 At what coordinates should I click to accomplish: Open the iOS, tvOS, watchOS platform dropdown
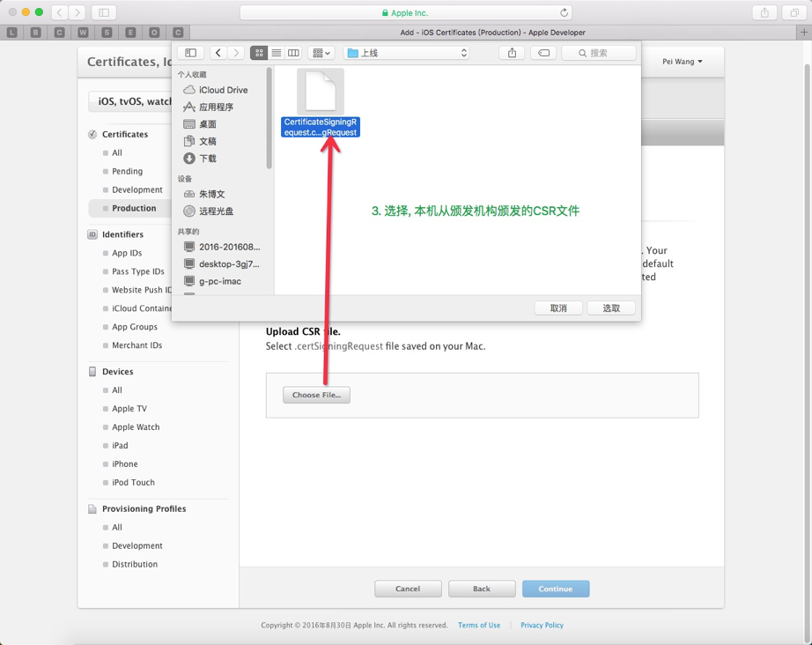pyautogui.click(x=130, y=101)
